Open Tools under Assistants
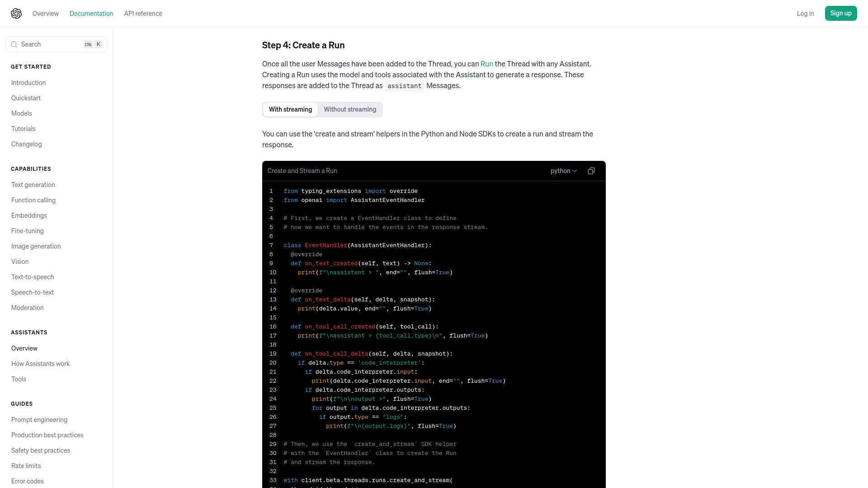The height and width of the screenshot is (488, 868). coord(19,379)
